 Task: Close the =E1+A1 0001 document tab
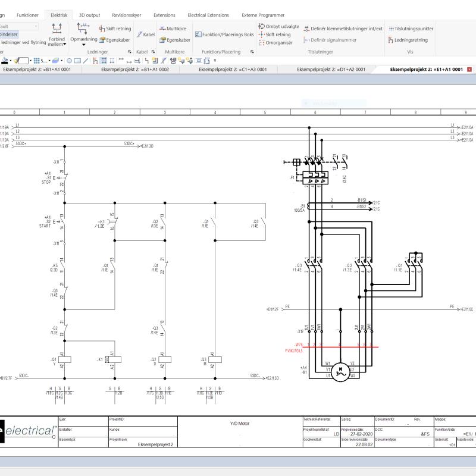point(469,70)
